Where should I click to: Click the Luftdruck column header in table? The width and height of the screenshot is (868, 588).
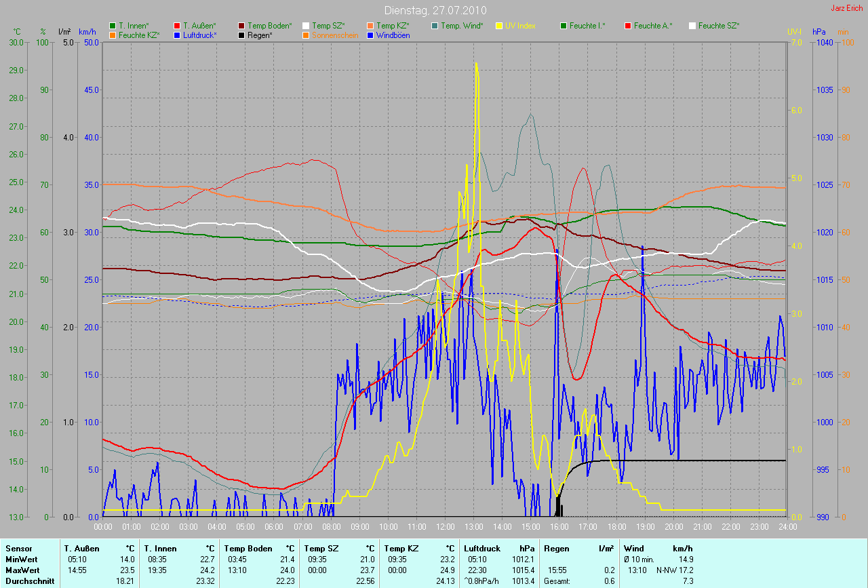point(482,549)
